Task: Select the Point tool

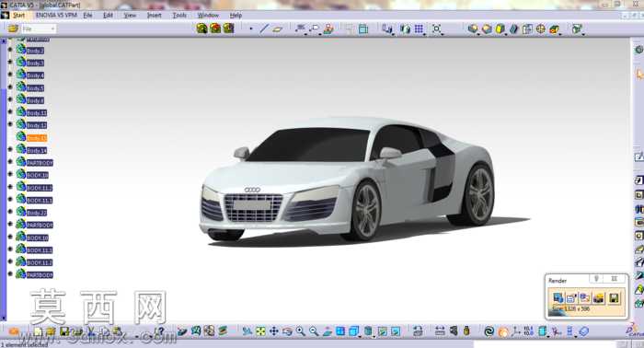Action: 251,29
